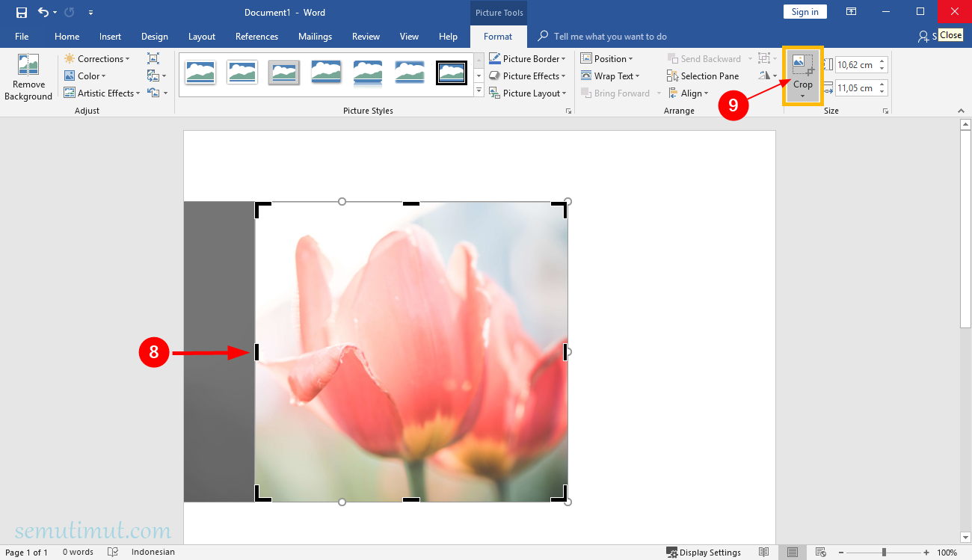Open the Size dialog launcher
The width and height of the screenshot is (972, 560).
point(885,111)
